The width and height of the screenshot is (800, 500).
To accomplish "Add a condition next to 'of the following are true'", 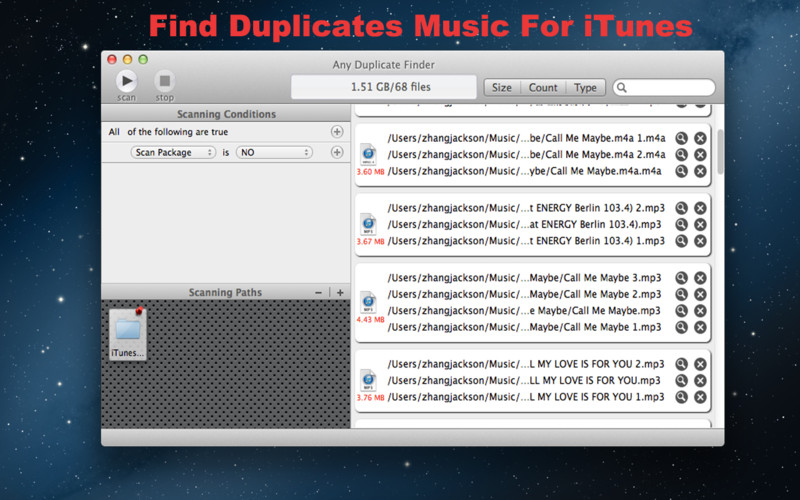I will 337,132.
